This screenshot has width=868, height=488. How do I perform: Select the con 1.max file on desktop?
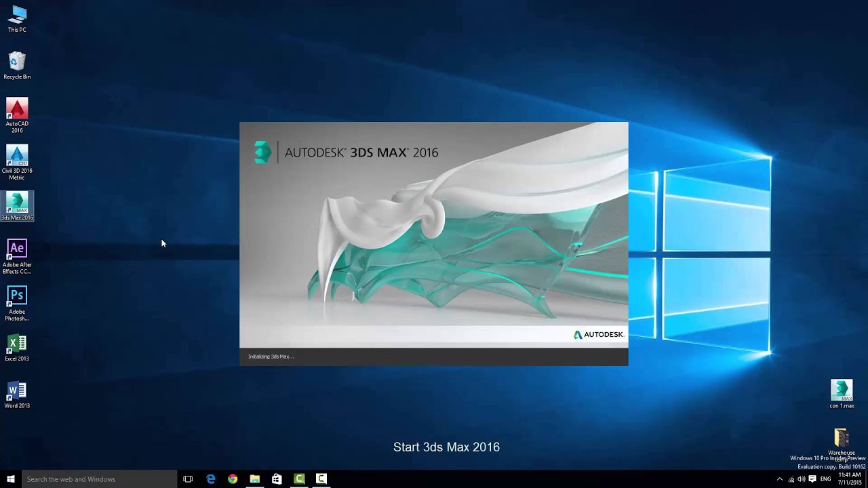coord(842,394)
